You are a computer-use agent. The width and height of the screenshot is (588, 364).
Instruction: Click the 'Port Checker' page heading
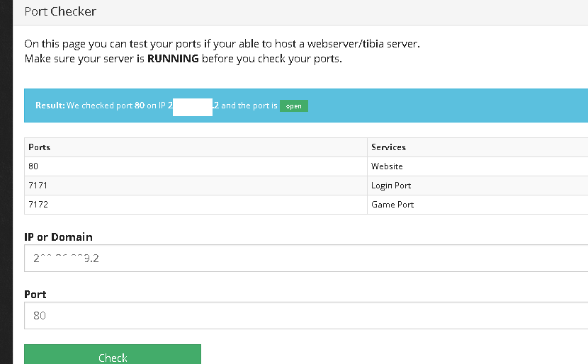click(x=60, y=11)
